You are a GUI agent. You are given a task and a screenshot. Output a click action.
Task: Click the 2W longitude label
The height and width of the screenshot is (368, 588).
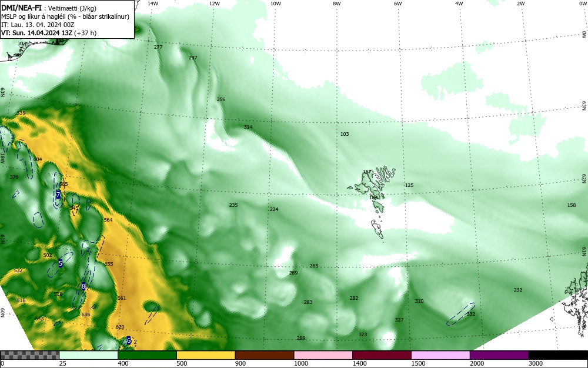(521, 4)
